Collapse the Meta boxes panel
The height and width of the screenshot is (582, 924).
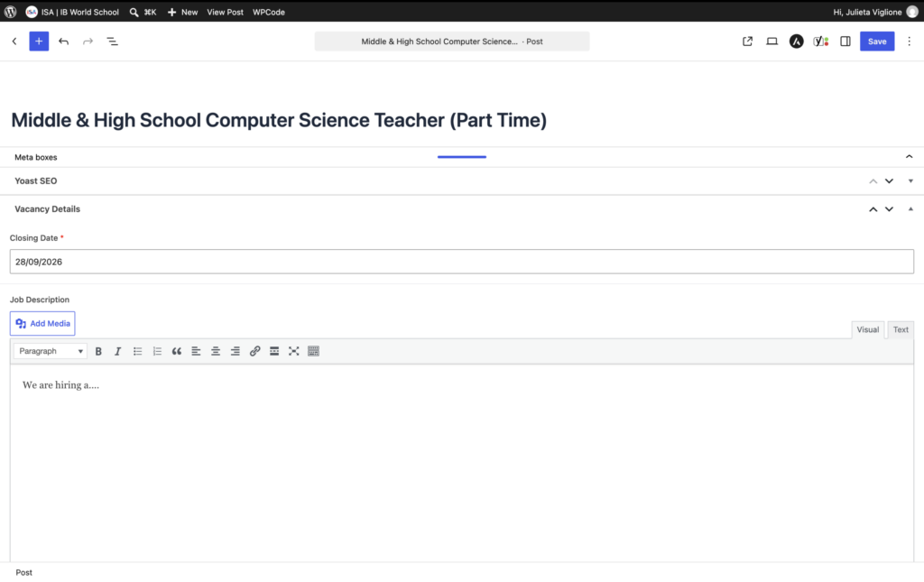click(x=909, y=157)
